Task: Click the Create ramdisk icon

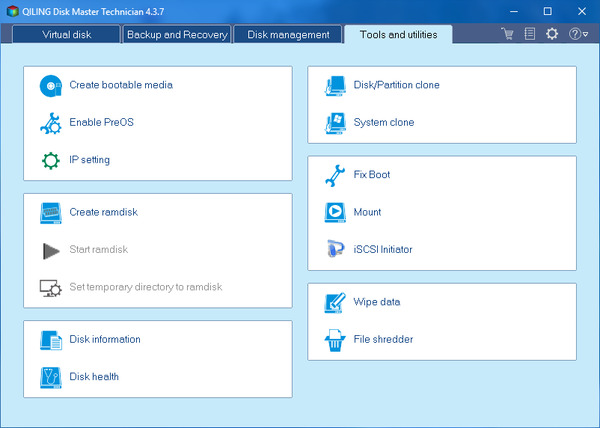Action: pos(50,212)
